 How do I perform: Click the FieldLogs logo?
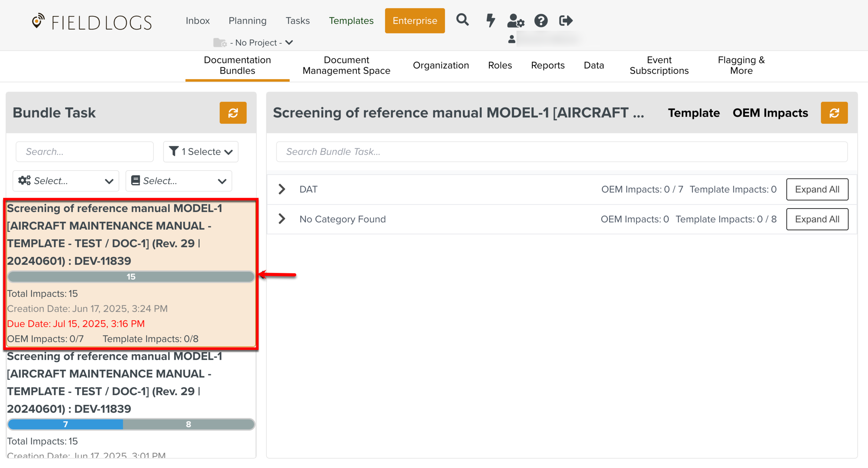tap(92, 22)
